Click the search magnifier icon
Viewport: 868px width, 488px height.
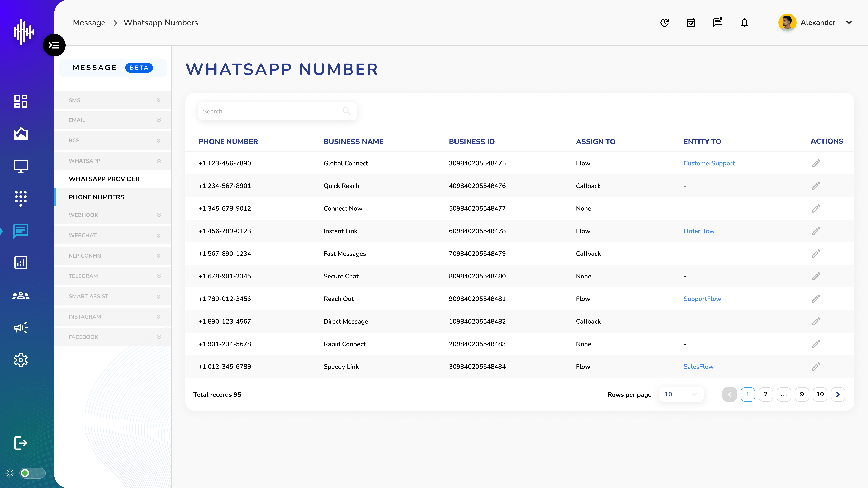point(346,111)
